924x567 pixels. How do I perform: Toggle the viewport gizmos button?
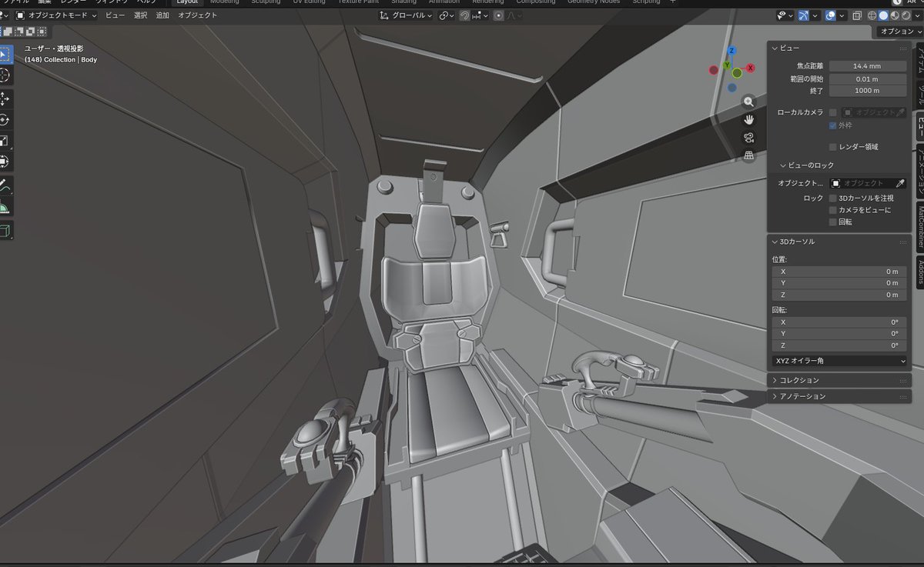click(804, 15)
